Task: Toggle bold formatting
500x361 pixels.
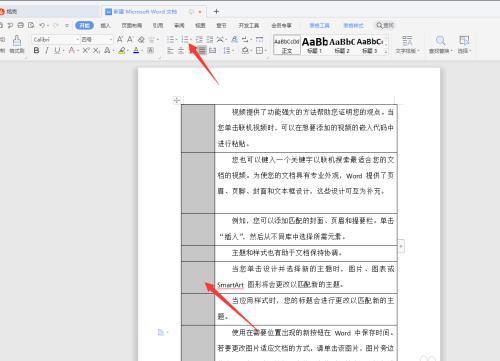Action: click(x=36, y=51)
